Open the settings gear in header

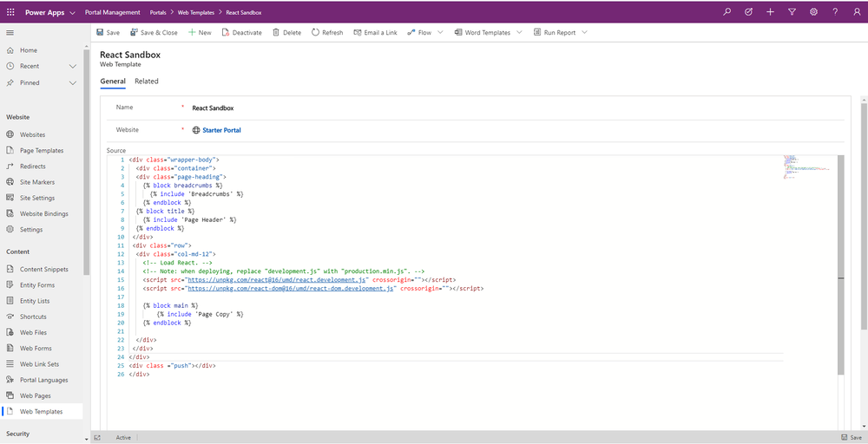pos(814,11)
